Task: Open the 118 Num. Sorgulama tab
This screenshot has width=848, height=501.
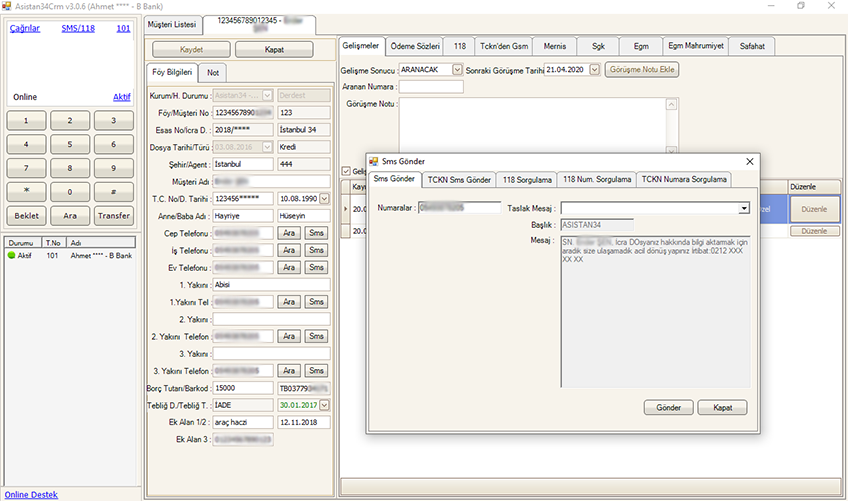Action: [597, 180]
